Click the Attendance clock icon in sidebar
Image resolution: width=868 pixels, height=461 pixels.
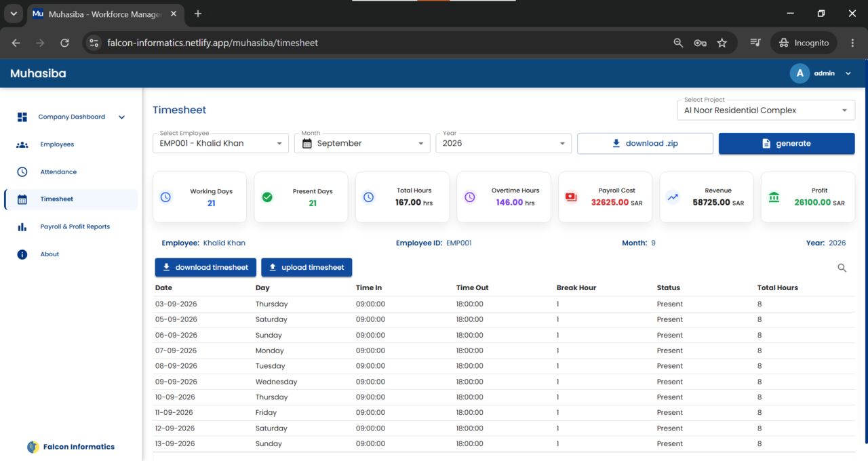click(22, 172)
